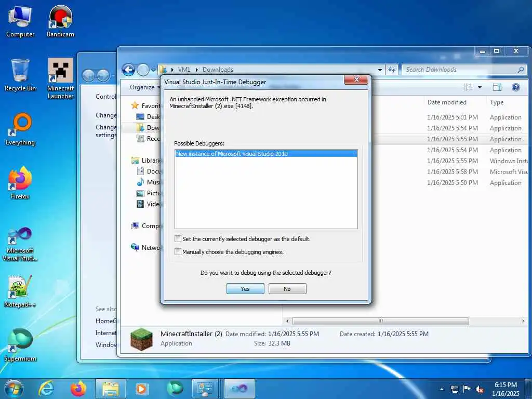The image size is (532, 399).
Task: Open the Windows Start menu
Action: (x=14, y=389)
